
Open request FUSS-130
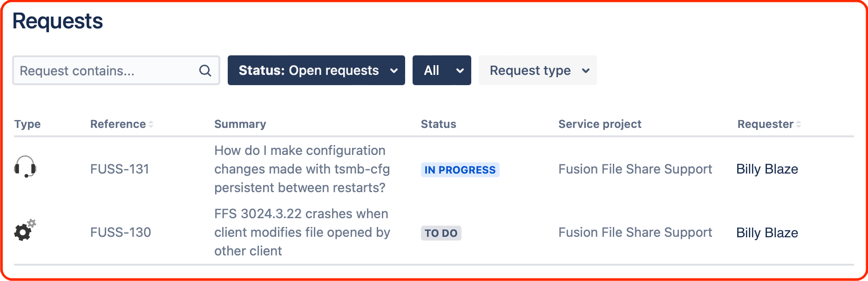click(x=120, y=233)
